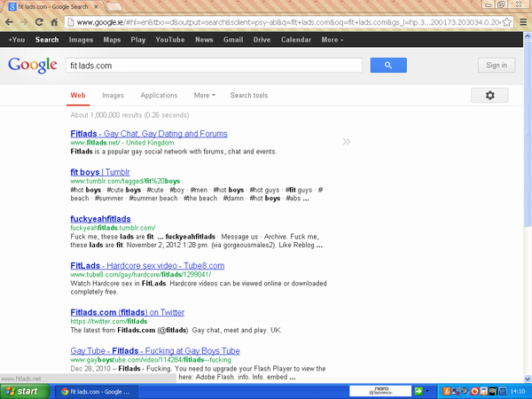The image size is (532, 399).
Task: Go back with the browser back arrow
Action: [9, 22]
